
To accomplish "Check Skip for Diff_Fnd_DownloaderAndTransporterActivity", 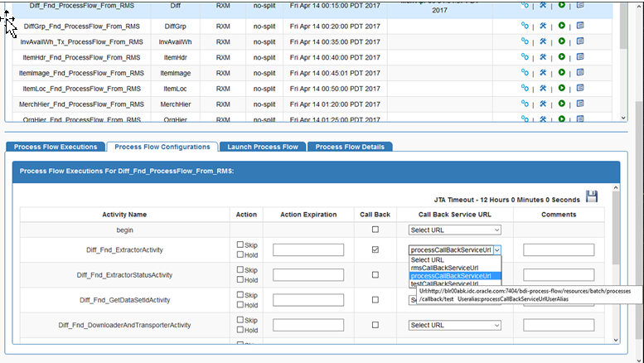I will [240, 319].
